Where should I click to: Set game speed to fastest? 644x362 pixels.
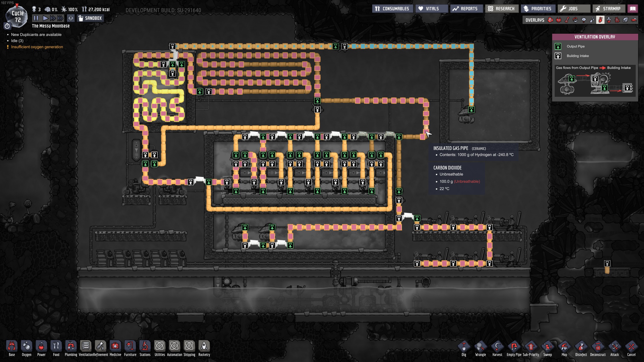(60, 18)
